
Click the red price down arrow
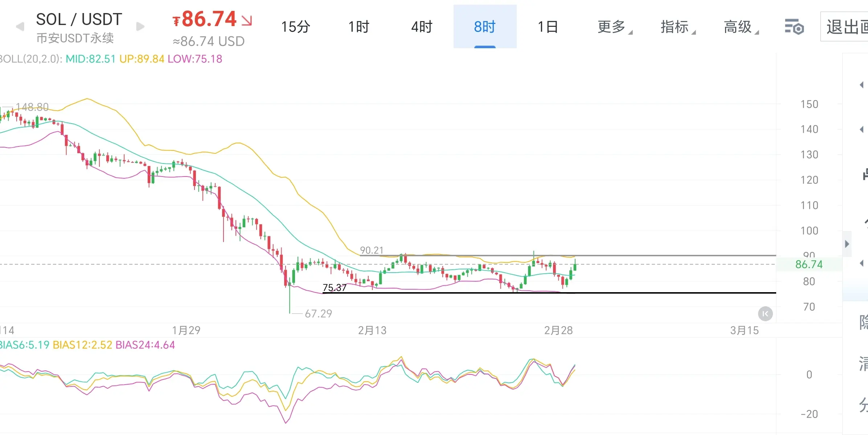[x=247, y=20]
